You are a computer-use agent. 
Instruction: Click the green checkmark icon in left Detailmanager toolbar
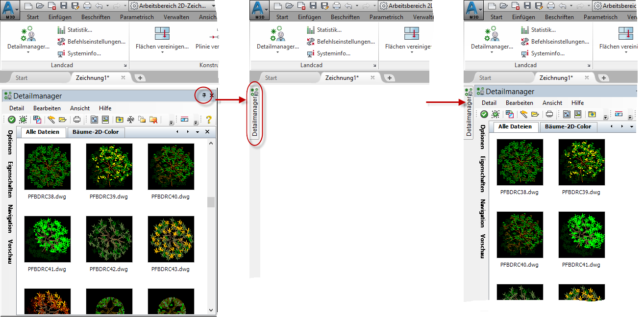click(11, 119)
